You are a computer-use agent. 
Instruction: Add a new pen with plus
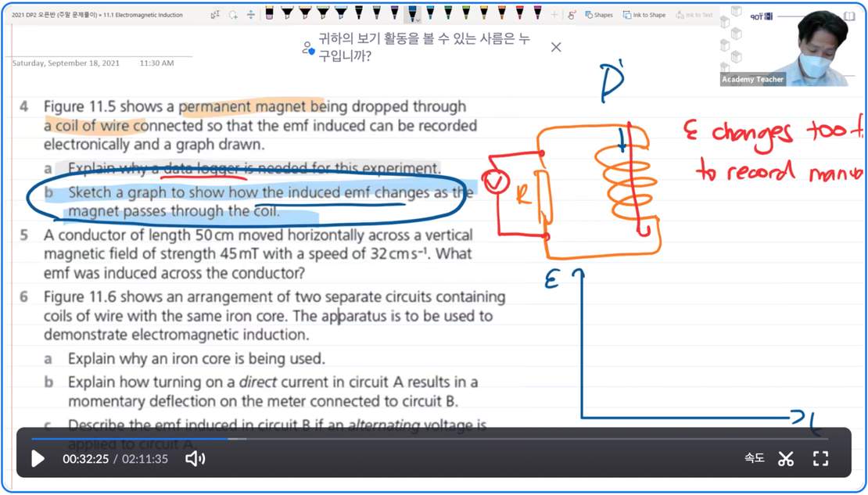[x=554, y=15]
